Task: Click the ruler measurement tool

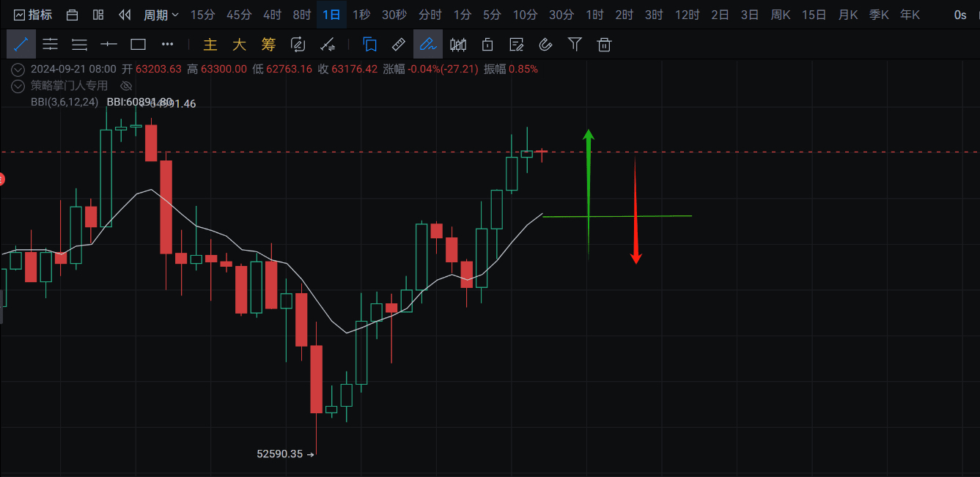Action: pyautogui.click(x=399, y=45)
